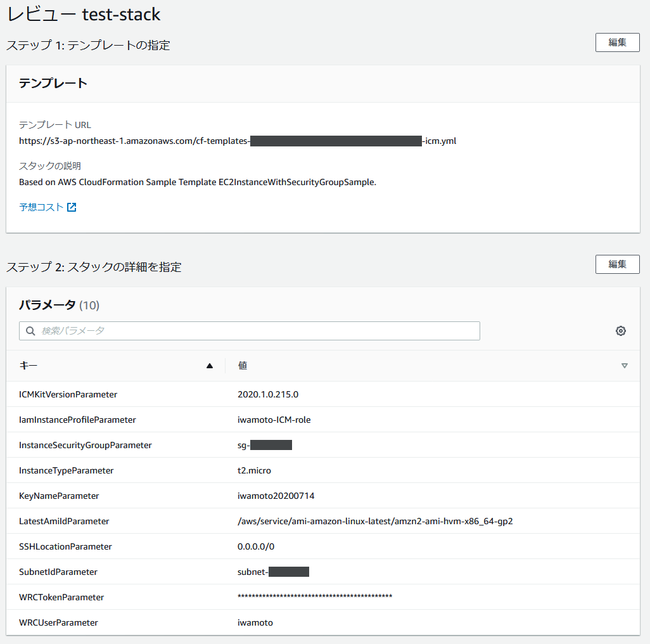Open the 予想コスト link
Image resolution: width=650 pixels, height=644 pixels.
tap(42, 207)
